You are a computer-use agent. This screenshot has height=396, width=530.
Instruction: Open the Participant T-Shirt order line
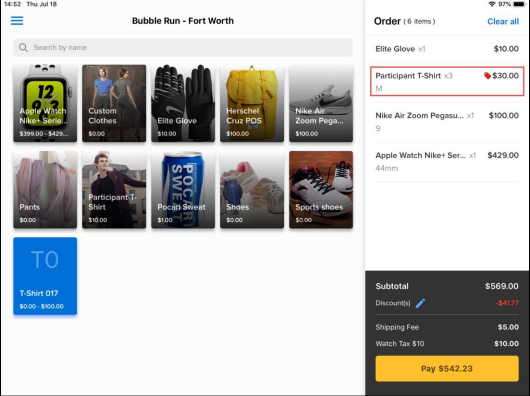point(447,81)
